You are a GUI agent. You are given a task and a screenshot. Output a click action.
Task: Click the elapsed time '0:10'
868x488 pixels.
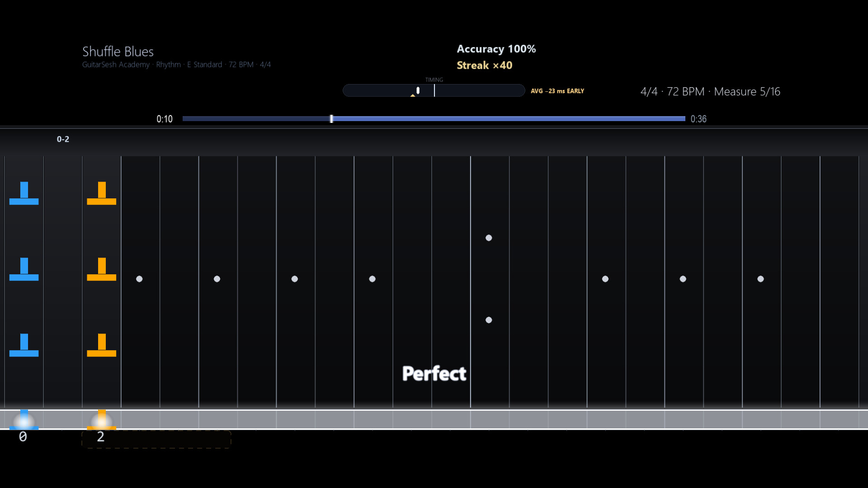[x=165, y=119]
